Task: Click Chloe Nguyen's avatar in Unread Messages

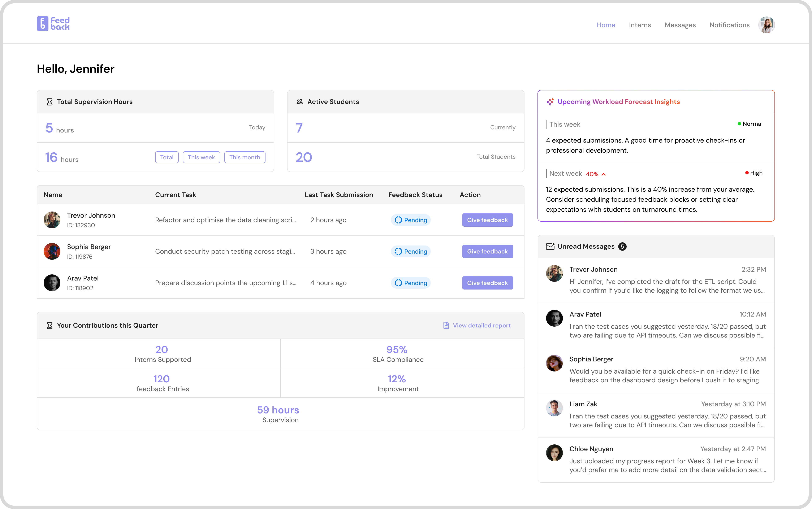Action: 554,453
